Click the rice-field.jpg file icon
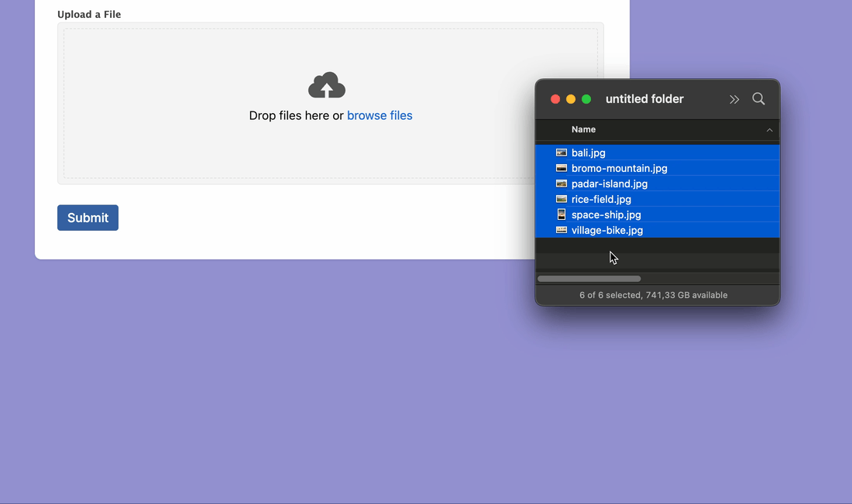 [561, 199]
